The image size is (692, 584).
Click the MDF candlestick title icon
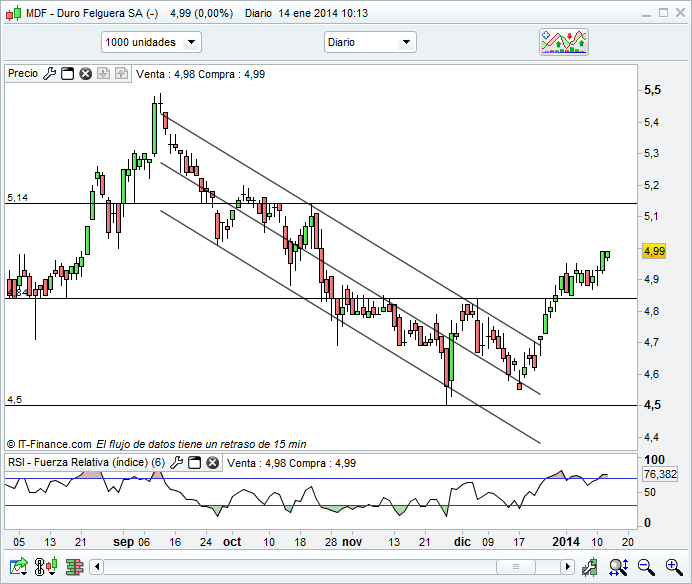pyautogui.click(x=13, y=13)
